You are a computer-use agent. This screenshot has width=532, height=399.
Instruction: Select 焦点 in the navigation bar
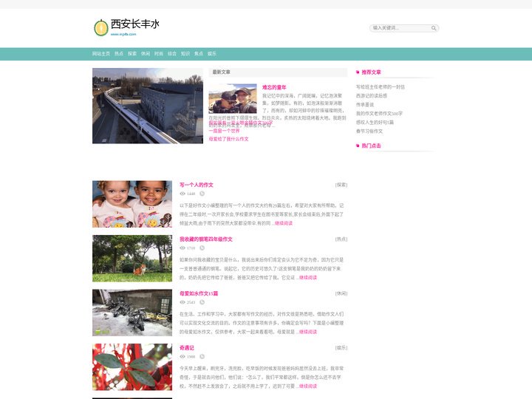click(199, 54)
